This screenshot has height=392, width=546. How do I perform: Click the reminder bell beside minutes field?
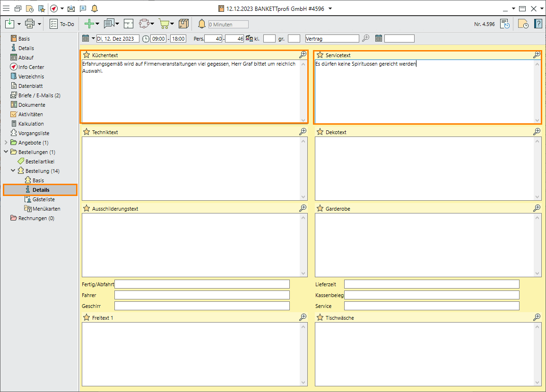[202, 24]
